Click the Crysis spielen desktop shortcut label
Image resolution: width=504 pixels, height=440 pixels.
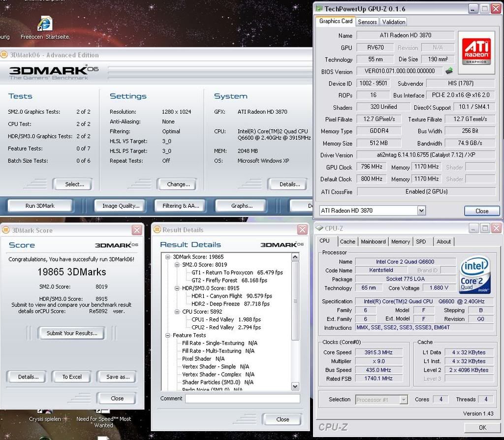coord(45,419)
